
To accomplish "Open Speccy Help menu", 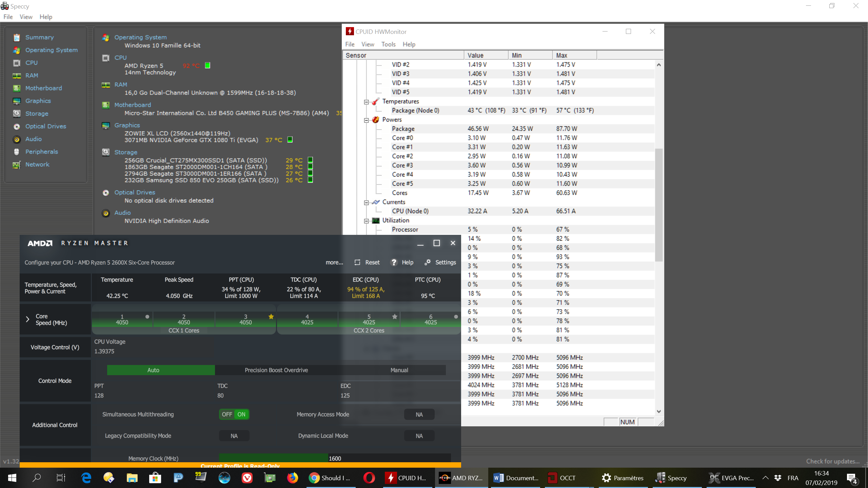I will tap(46, 17).
